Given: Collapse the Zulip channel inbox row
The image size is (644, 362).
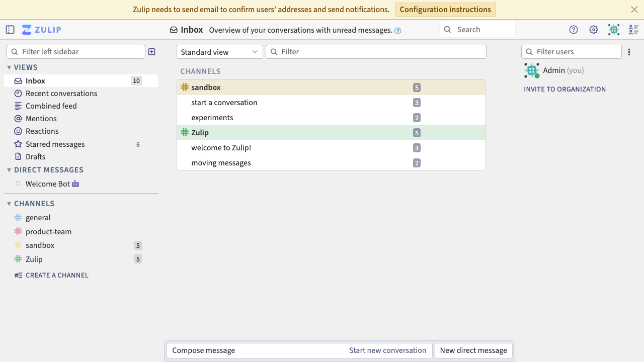Looking at the screenshot, I should (x=331, y=133).
